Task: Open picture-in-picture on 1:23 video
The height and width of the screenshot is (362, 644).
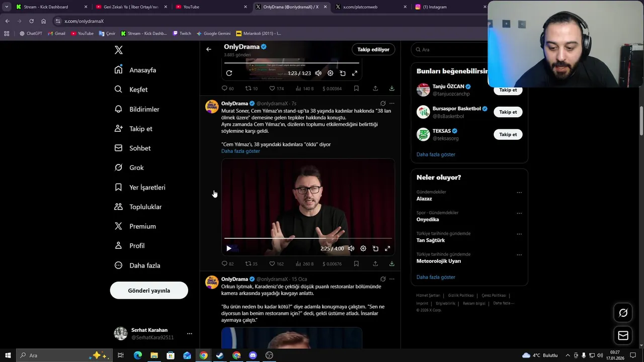Action: (343, 73)
